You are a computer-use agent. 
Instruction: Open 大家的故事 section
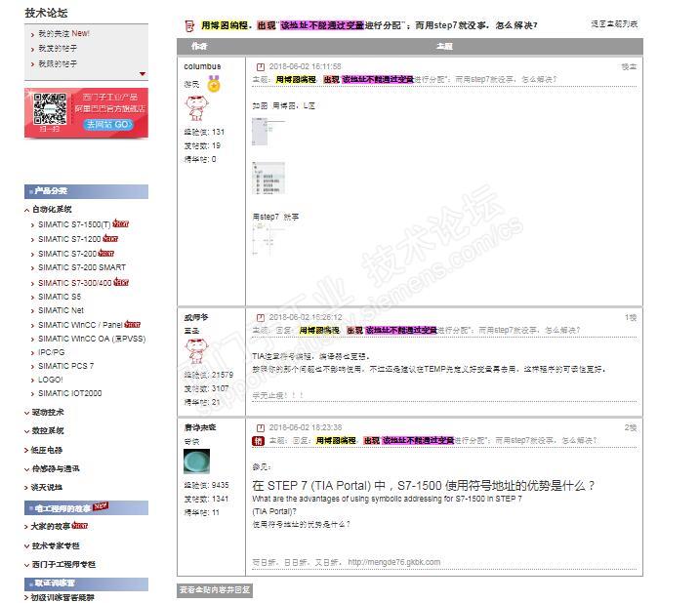(51, 527)
